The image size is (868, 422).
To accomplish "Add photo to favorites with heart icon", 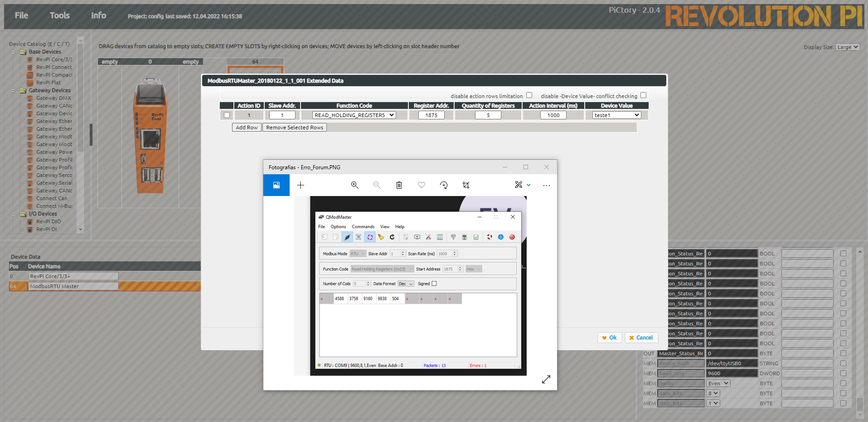I will coord(422,185).
